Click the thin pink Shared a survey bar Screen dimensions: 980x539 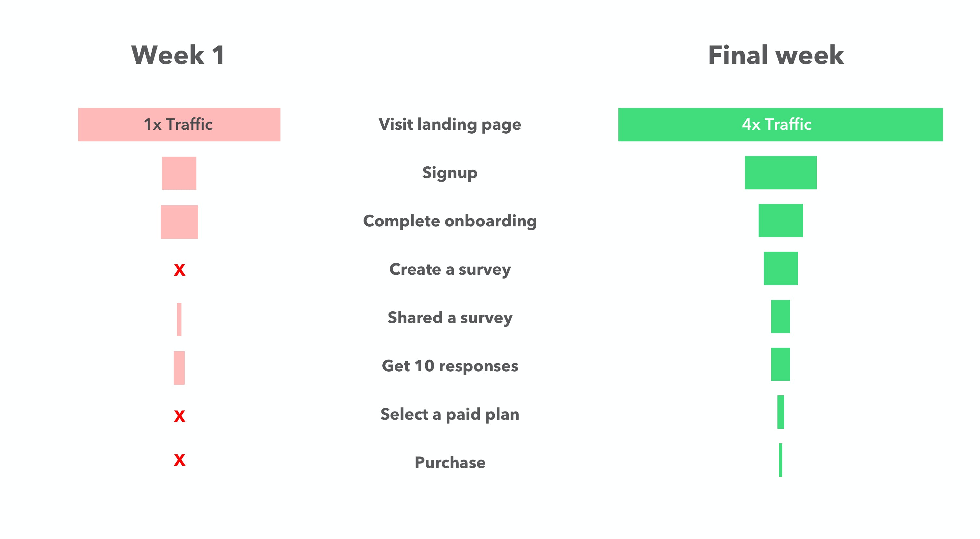(179, 319)
